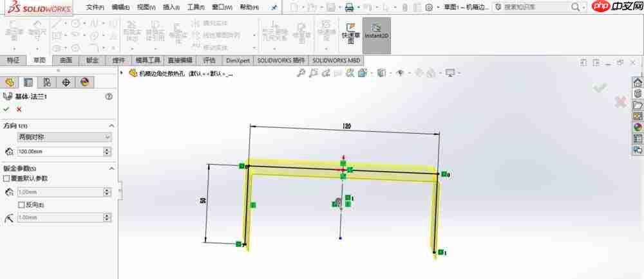Open Appearances color ball in task pane

click(x=638, y=127)
